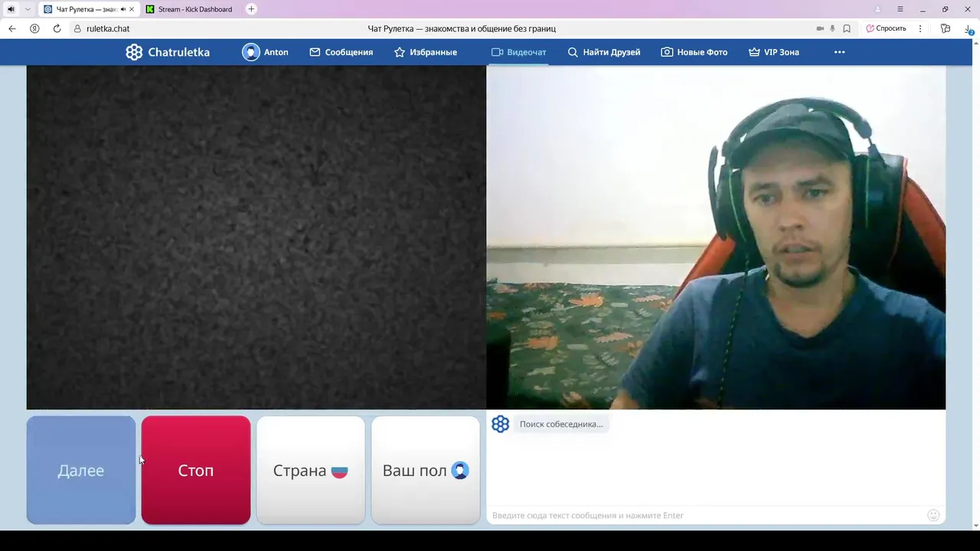Click the red Стоп button

(x=196, y=471)
